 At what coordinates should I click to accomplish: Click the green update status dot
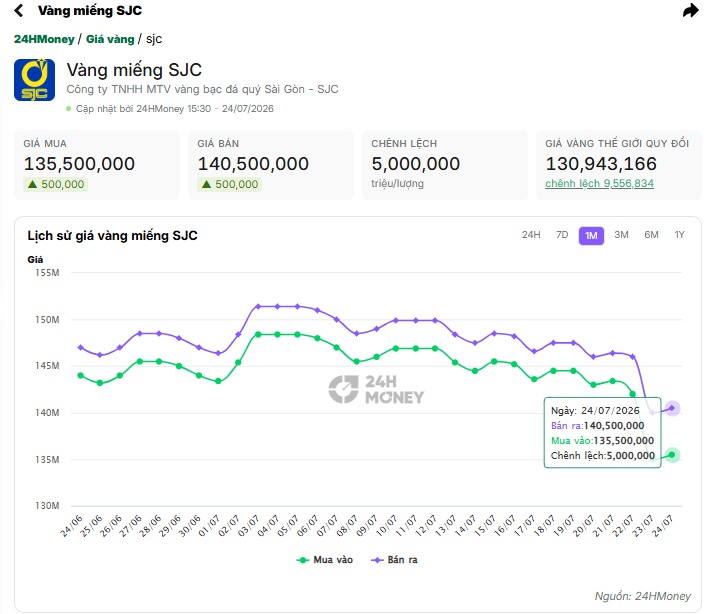[69, 109]
